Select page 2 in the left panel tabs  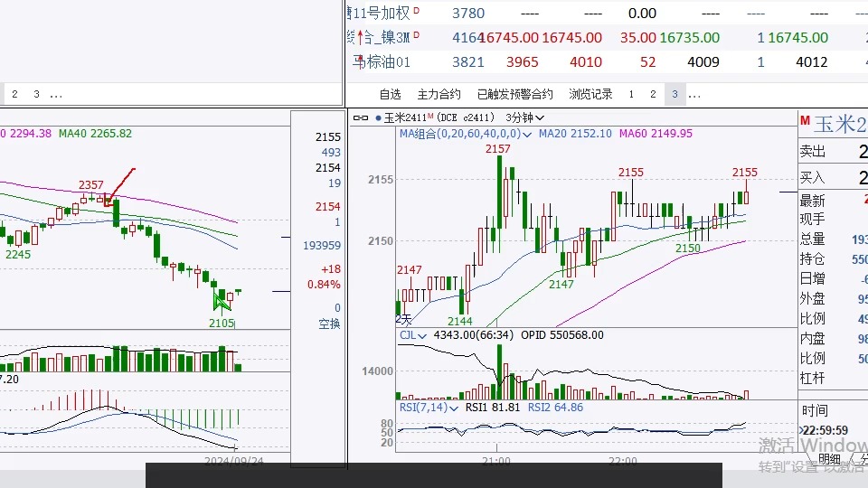point(14,94)
